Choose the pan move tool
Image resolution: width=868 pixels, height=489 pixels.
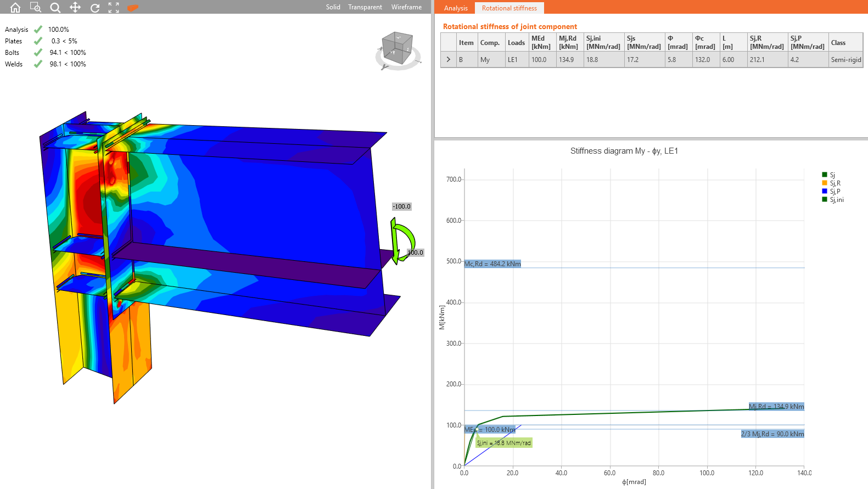(x=75, y=7)
